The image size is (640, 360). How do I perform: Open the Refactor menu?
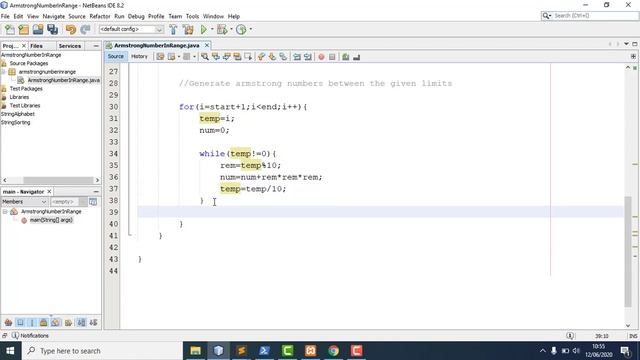[x=100, y=16]
